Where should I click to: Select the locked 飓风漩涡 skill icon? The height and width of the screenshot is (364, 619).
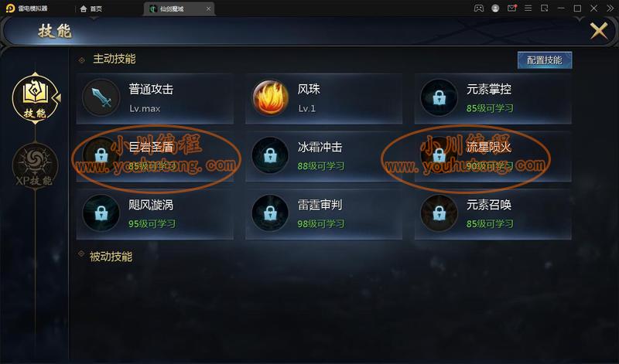pyautogui.click(x=101, y=213)
